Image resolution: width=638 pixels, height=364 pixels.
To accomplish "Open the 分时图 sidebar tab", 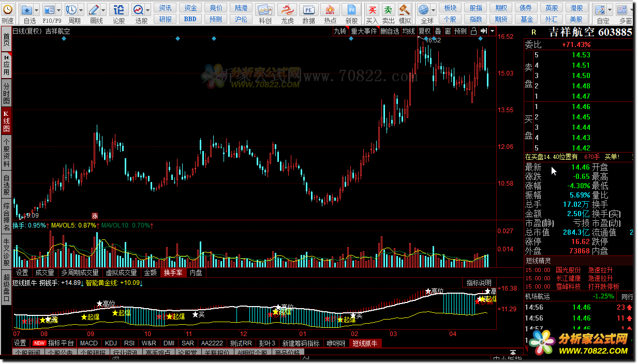I will tap(6, 93).
